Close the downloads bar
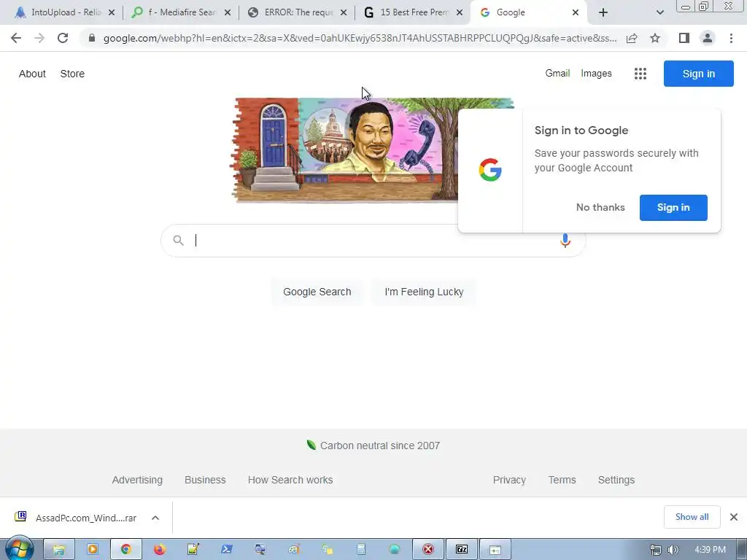 [x=734, y=517]
